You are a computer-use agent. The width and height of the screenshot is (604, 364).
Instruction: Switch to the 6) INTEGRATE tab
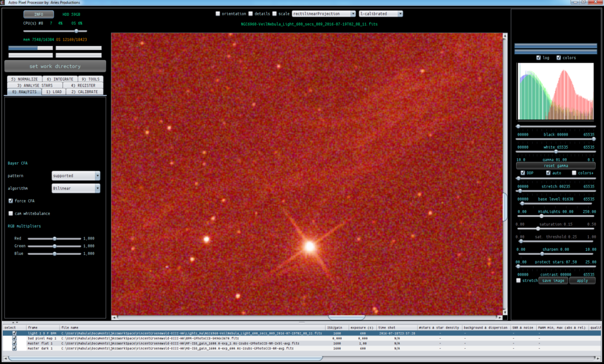coord(60,79)
